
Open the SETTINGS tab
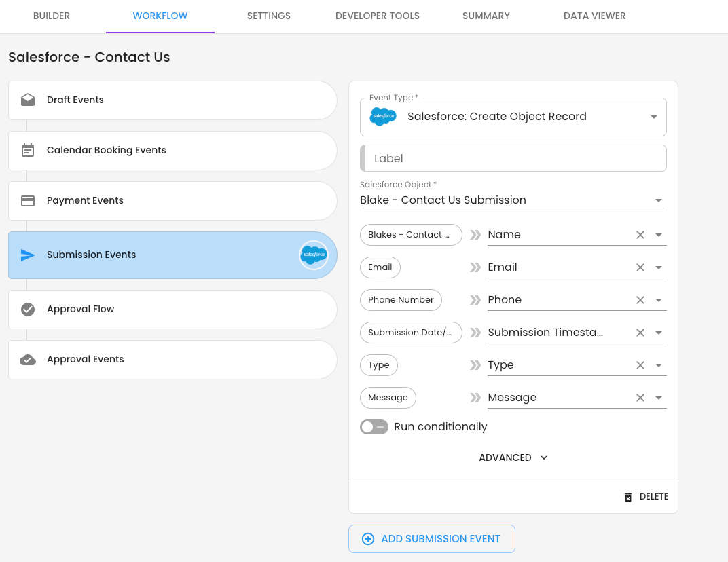pyautogui.click(x=269, y=16)
